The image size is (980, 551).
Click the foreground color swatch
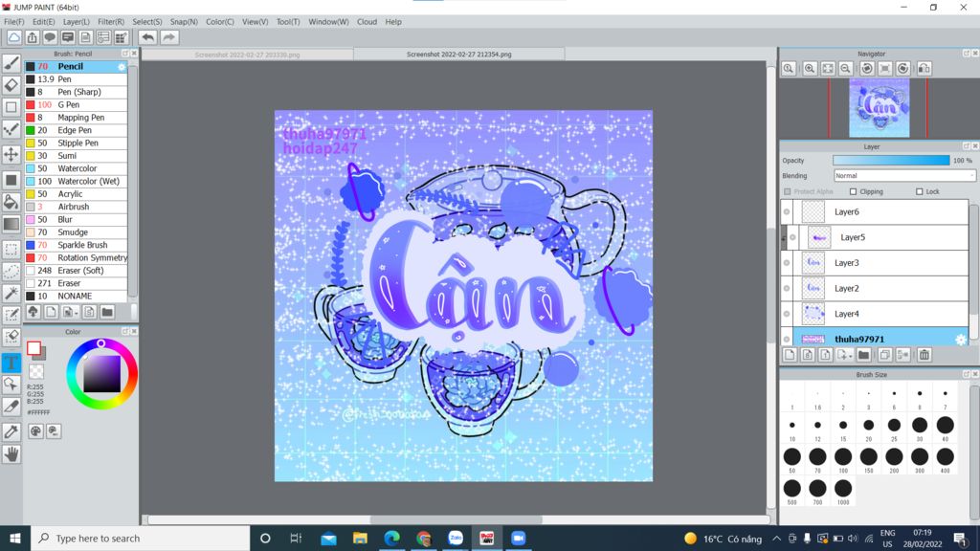tap(33, 348)
